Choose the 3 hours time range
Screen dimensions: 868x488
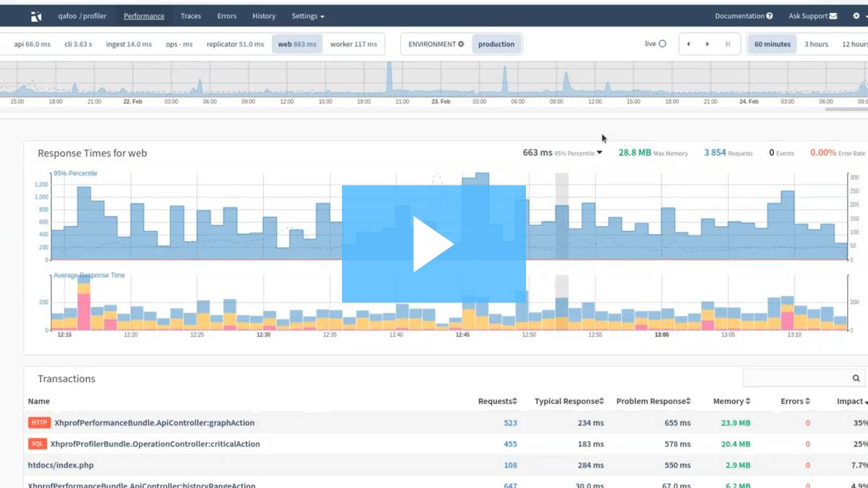(816, 44)
